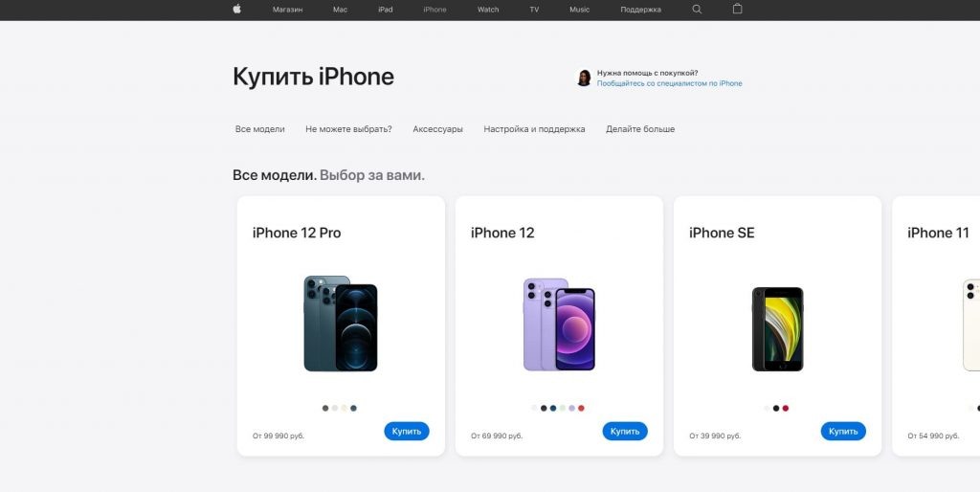Pick Pacific blue swatch for iPhone 12 Pro
The image size is (980, 492).
(x=354, y=408)
